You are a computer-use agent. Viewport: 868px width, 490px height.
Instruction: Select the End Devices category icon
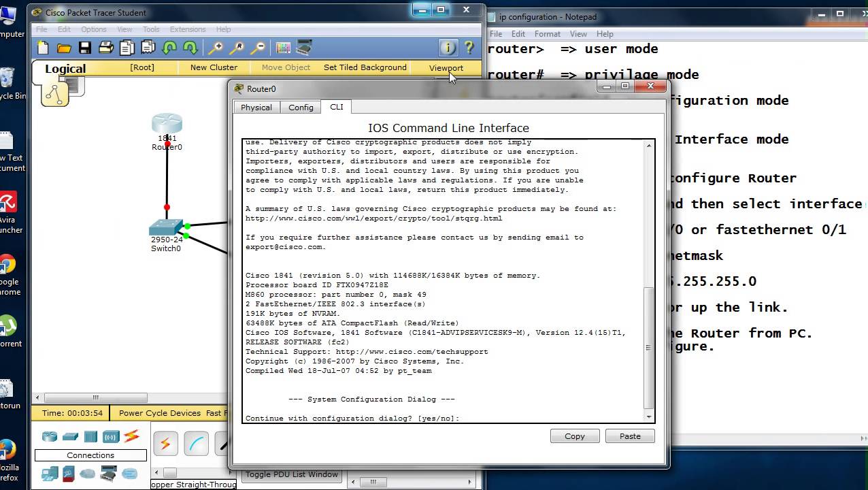click(49, 474)
